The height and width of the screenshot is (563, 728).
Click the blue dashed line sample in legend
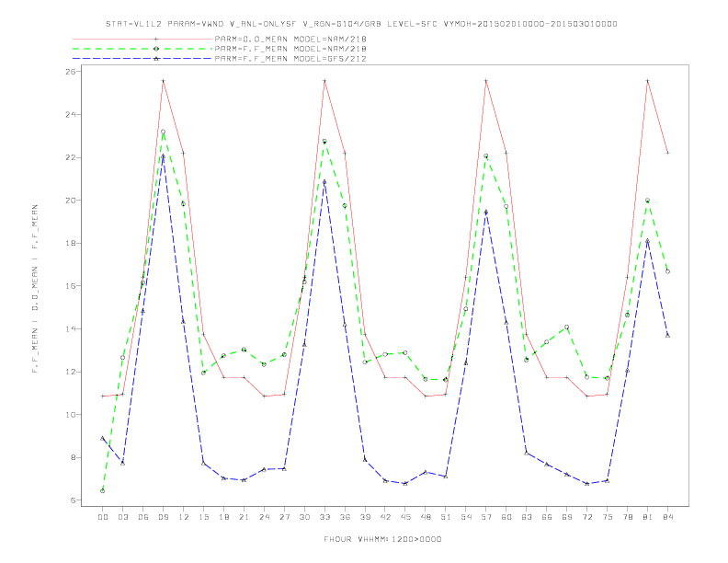point(142,59)
